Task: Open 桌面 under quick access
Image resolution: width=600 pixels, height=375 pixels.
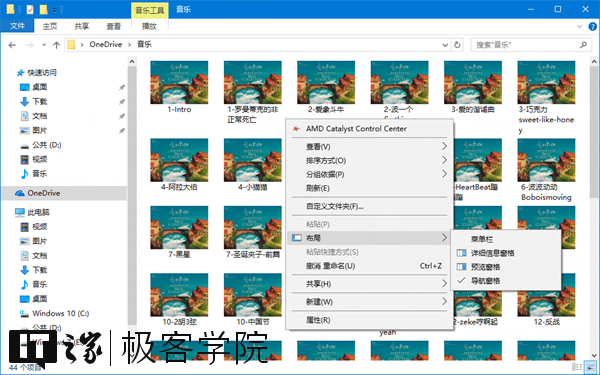Action: [39, 87]
